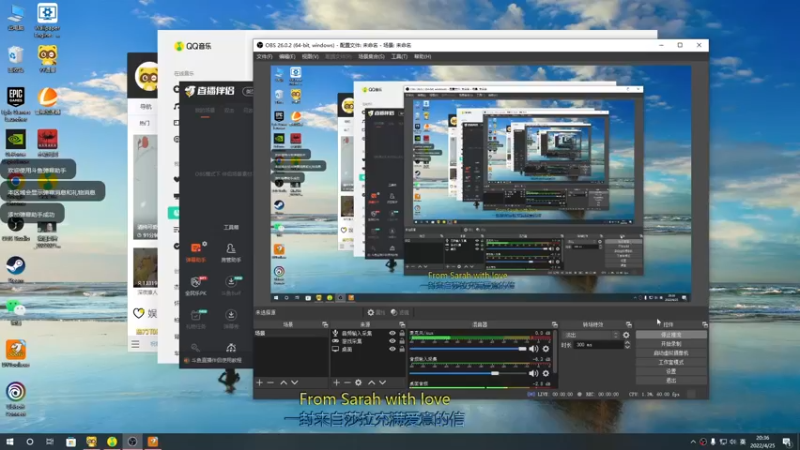Lock the 桌面 source

(x=402, y=349)
